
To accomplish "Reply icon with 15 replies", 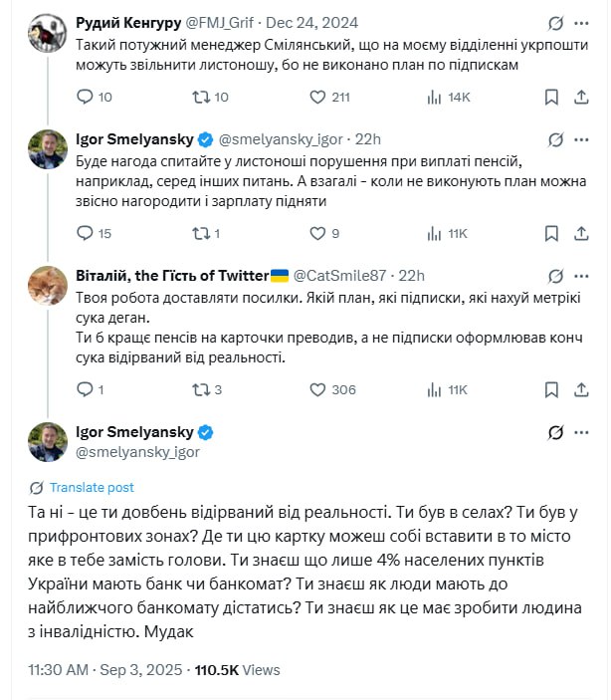I will pyautogui.click(x=85, y=233).
